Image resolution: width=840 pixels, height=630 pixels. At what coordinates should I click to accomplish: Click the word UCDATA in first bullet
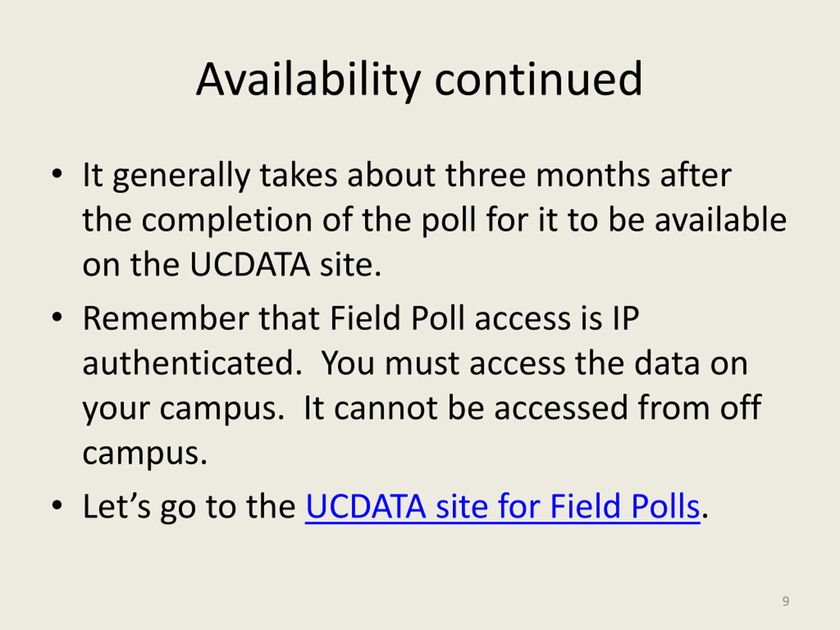click(250, 264)
